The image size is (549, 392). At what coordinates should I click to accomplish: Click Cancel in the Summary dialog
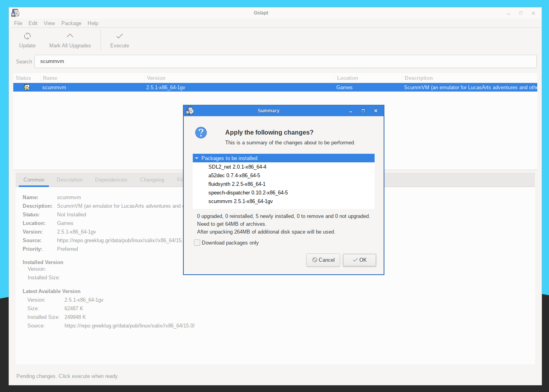click(x=323, y=260)
